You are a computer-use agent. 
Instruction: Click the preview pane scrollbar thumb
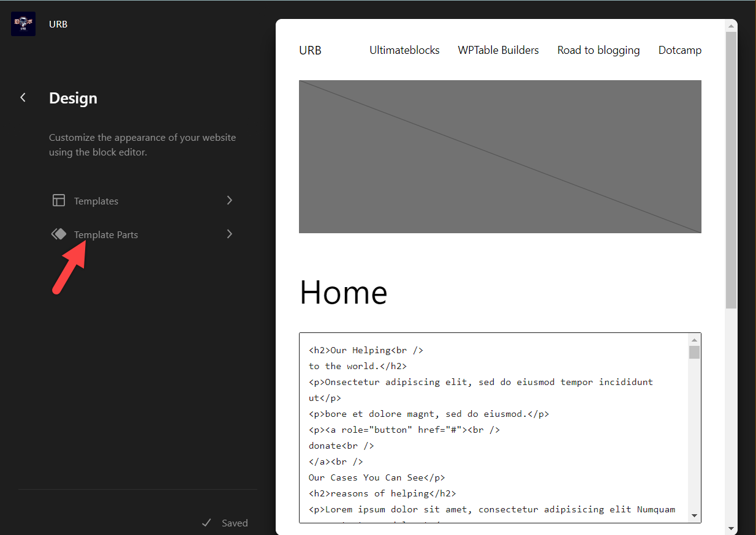tap(731, 170)
